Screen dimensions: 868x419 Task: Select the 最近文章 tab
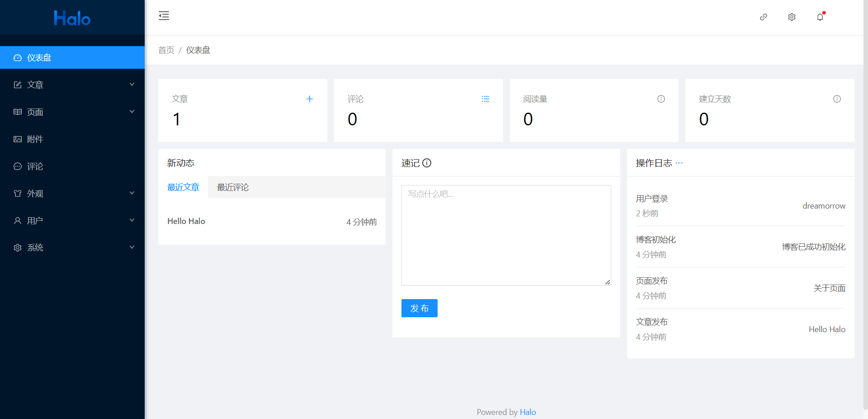tap(183, 187)
